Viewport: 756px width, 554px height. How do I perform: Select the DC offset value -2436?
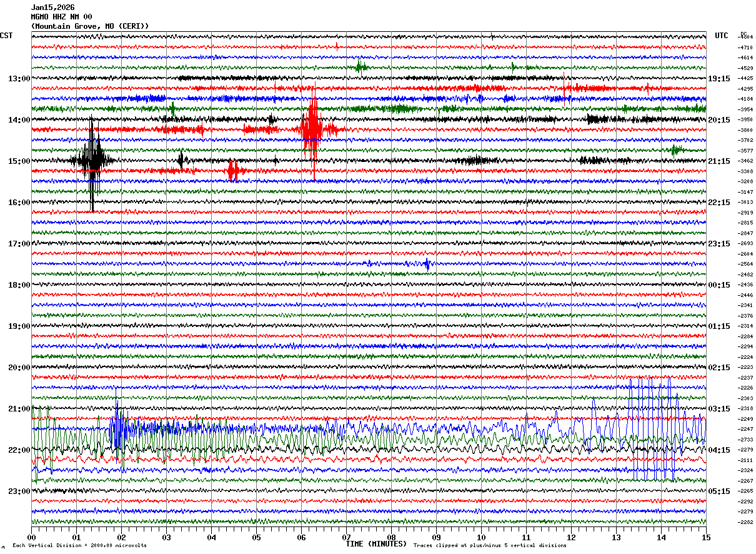(x=746, y=285)
